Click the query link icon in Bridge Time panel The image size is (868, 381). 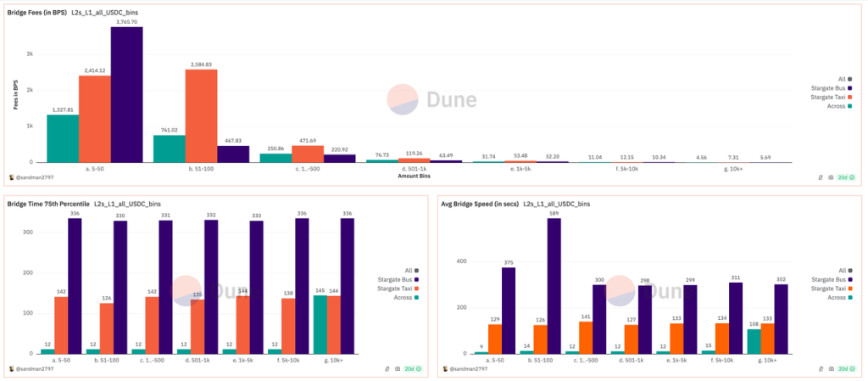click(387, 369)
